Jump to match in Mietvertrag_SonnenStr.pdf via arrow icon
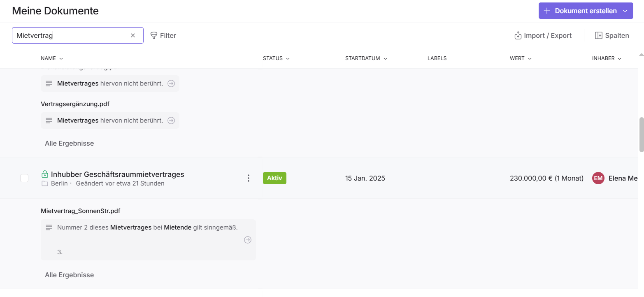Viewport: 644px width, 297px height. click(248, 240)
